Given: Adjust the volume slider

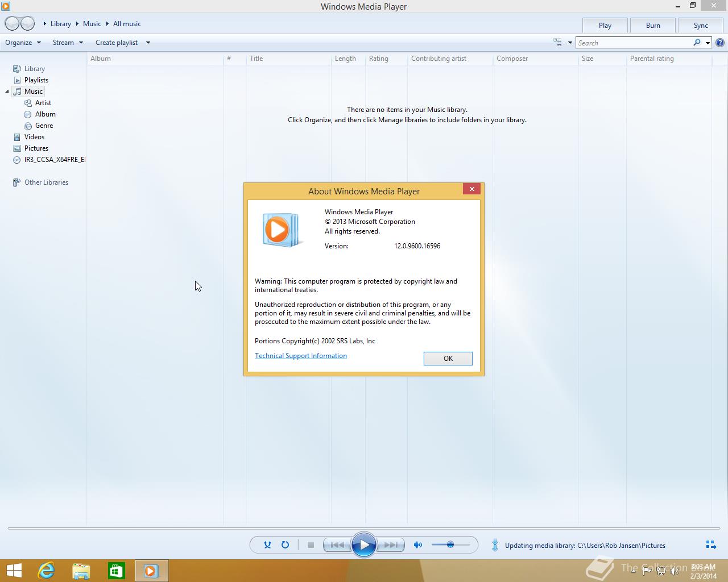Looking at the screenshot, I should click(450, 545).
